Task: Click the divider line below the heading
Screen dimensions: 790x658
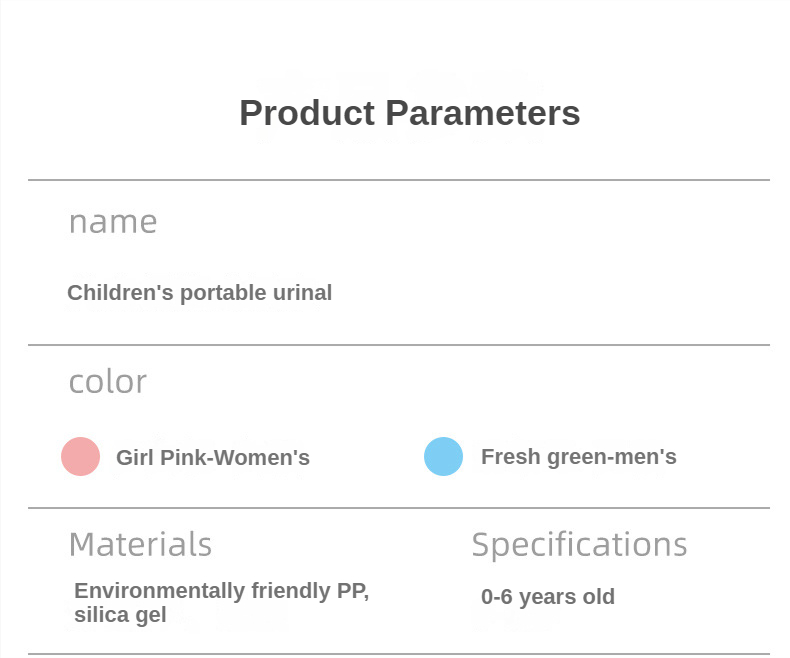Action: [399, 180]
